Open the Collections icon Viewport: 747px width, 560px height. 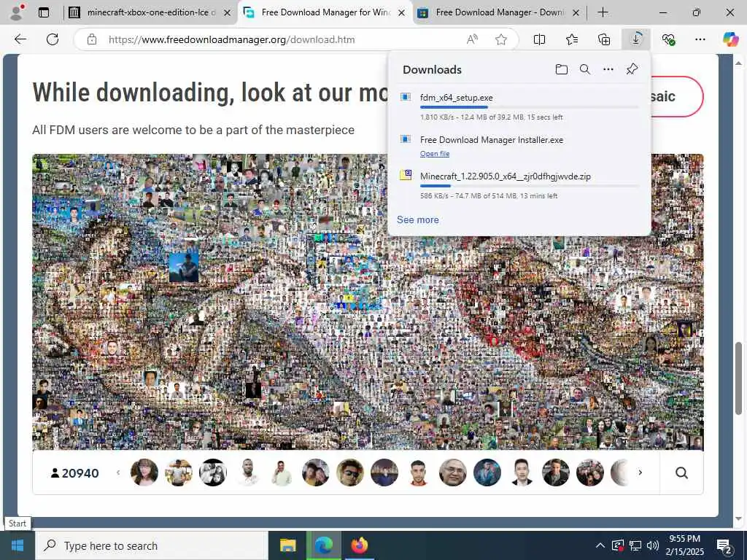coord(604,39)
